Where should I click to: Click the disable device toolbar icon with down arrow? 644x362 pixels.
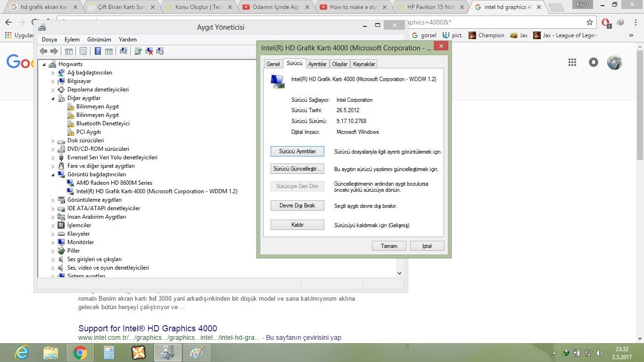click(x=160, y=51)
